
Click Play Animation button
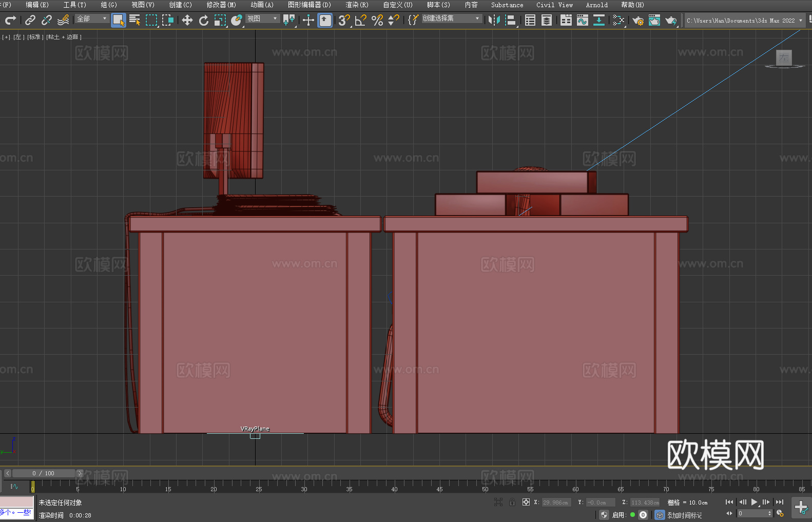(x=754, y=502)
